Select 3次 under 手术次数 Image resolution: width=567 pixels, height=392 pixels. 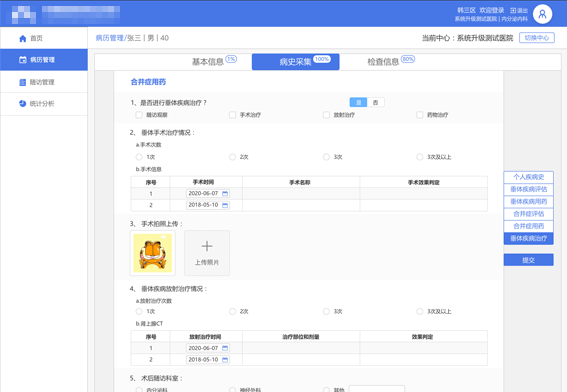326,157
